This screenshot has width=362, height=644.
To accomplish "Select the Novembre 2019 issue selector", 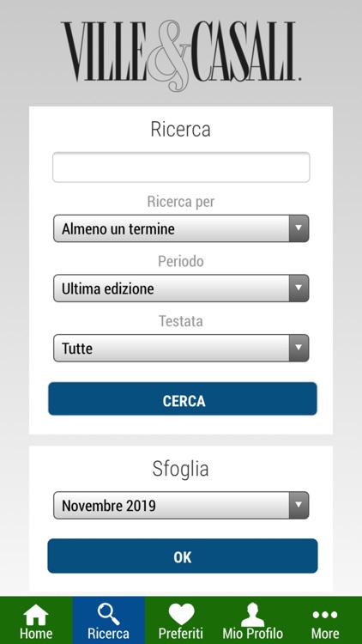I will [x=181, y=505].
